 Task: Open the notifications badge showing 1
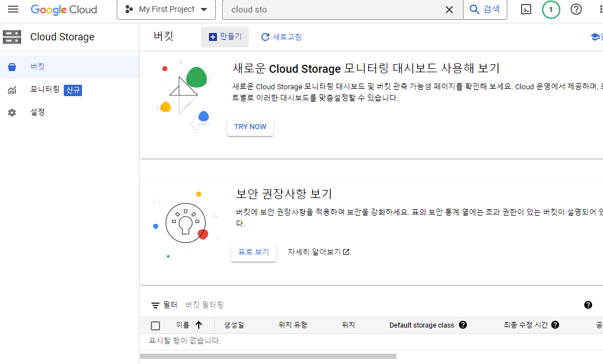(551, 10)
